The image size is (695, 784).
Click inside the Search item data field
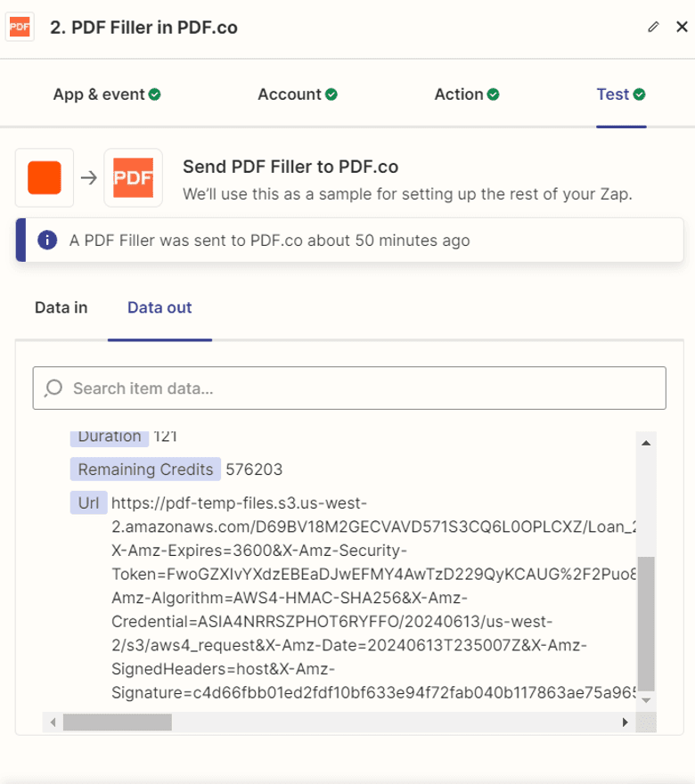(x=267, y=388)
